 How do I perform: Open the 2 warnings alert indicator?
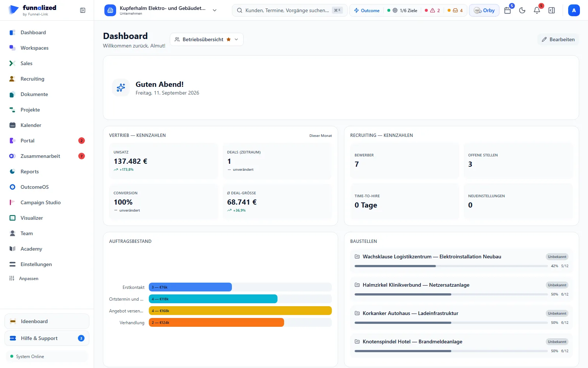[432, 10]
